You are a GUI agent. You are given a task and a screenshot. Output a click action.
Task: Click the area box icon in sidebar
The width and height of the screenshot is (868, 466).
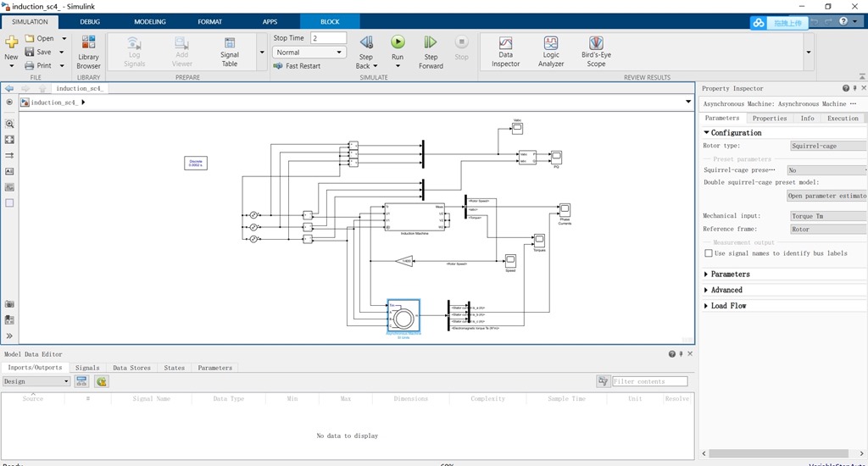pos(9,203)
